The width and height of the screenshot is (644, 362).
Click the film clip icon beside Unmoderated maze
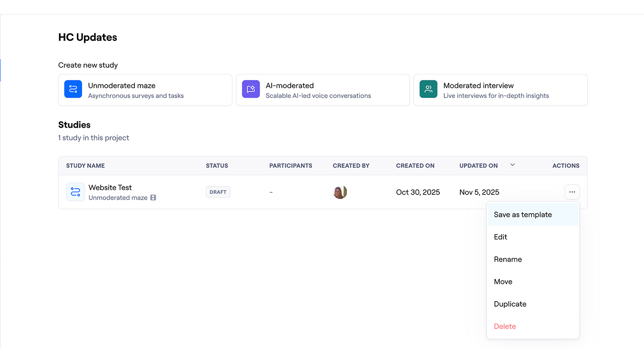(153, 198)
